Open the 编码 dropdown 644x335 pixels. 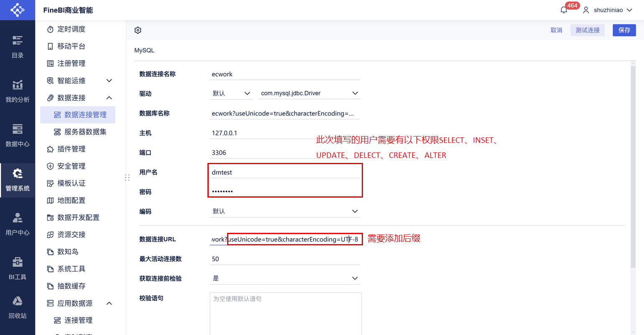point(285,211)
